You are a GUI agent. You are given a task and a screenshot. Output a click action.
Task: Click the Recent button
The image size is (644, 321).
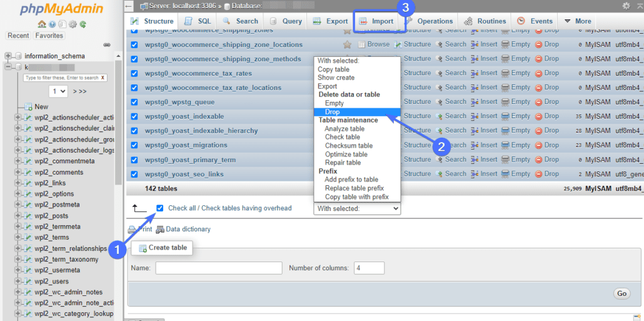(x=19, y=36)
